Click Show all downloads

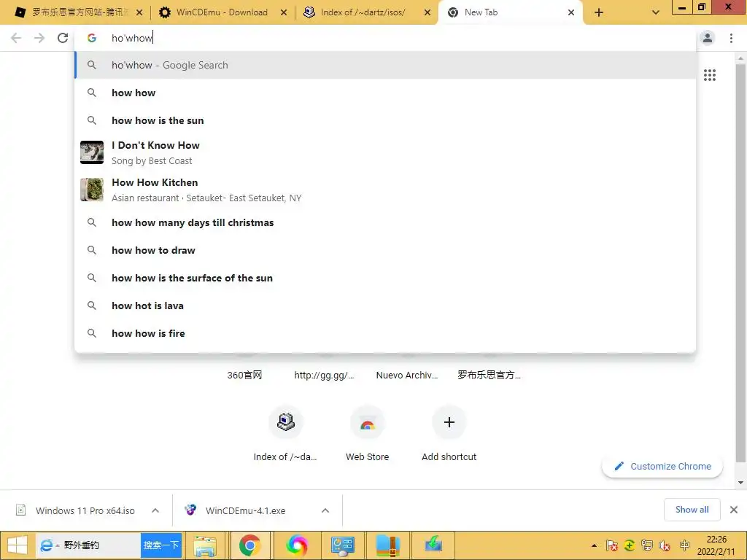click(x=692, y=510)
